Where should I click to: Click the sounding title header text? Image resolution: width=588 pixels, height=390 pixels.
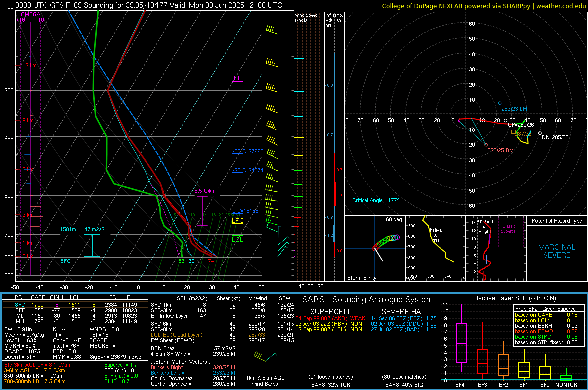pyautogui.click(x=149, y=5)
